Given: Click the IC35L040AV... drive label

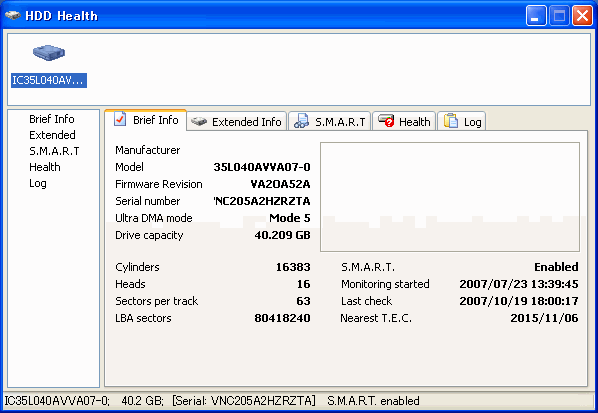Looking at the screenshot, I should click(49, 80).
